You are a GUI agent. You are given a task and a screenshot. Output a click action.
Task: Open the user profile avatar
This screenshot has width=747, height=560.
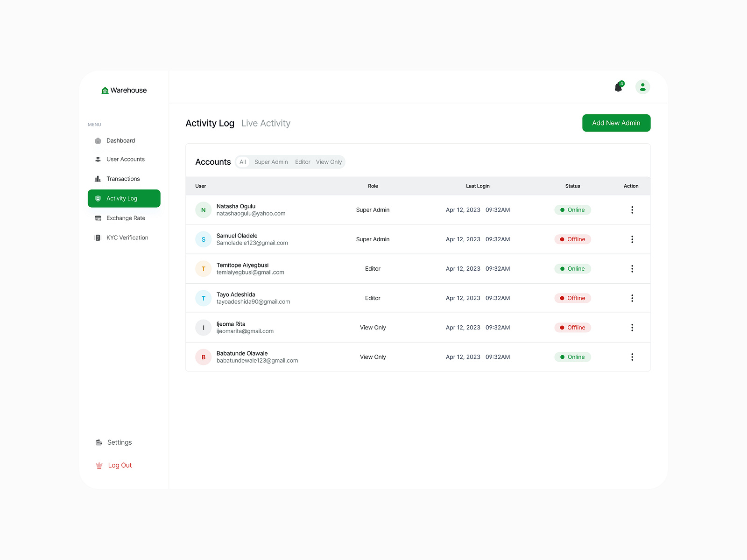(643, 87)
